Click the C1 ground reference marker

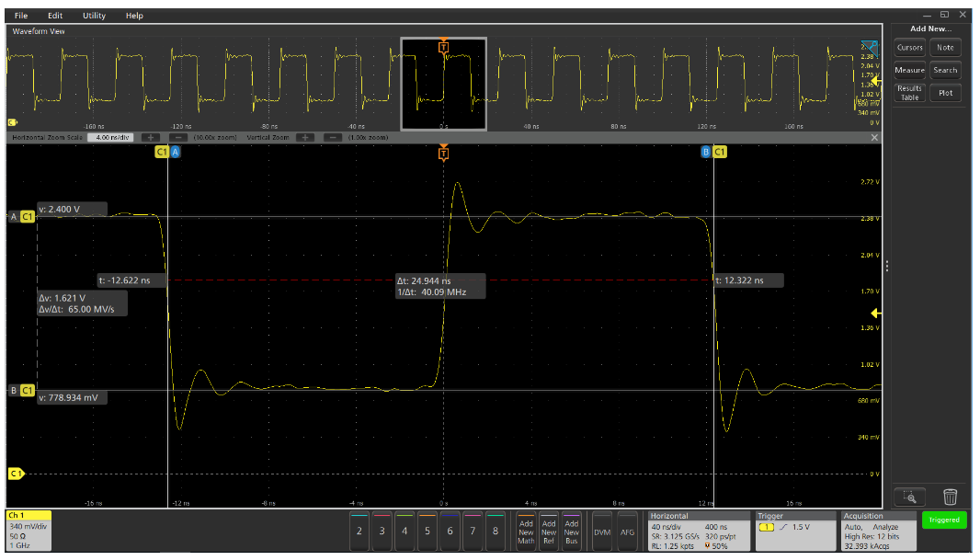(16, 474)
